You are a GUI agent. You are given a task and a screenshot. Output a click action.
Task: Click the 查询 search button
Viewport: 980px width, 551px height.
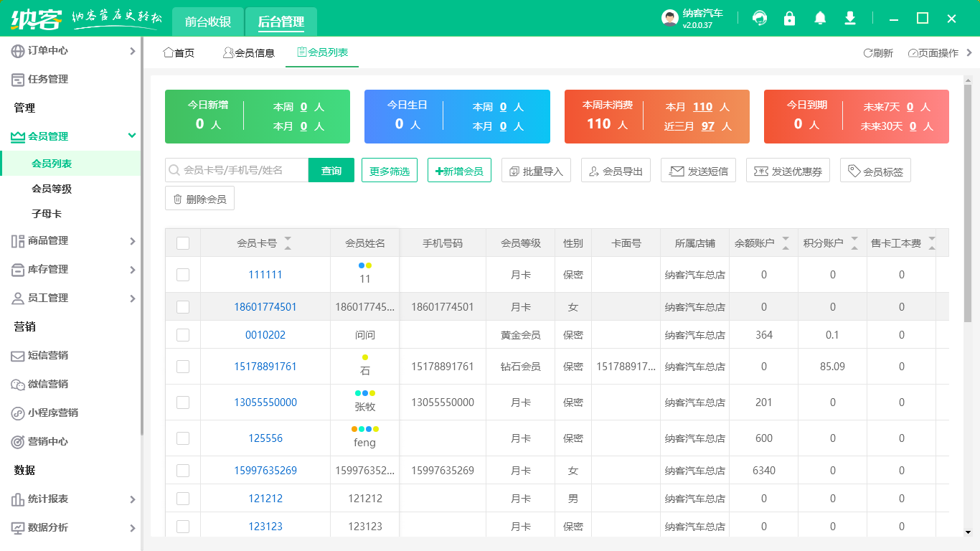tap(331, 170)
